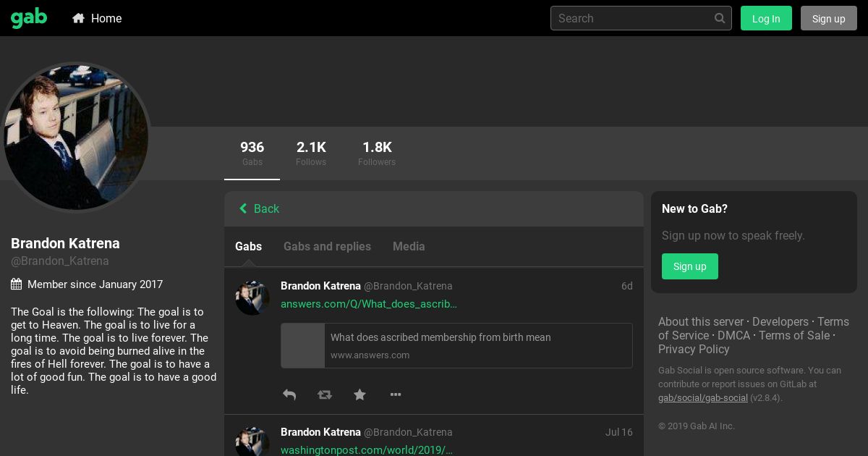Screen dimensions: 868x456
Task: Click @Brandon_Katrena handle on Jul 16 post
Action: 408,432
